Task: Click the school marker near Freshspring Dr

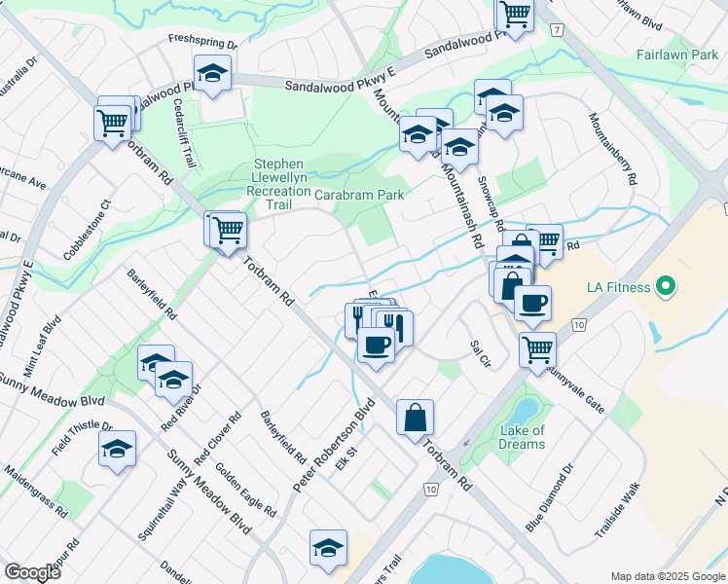Action: [212, 73]
